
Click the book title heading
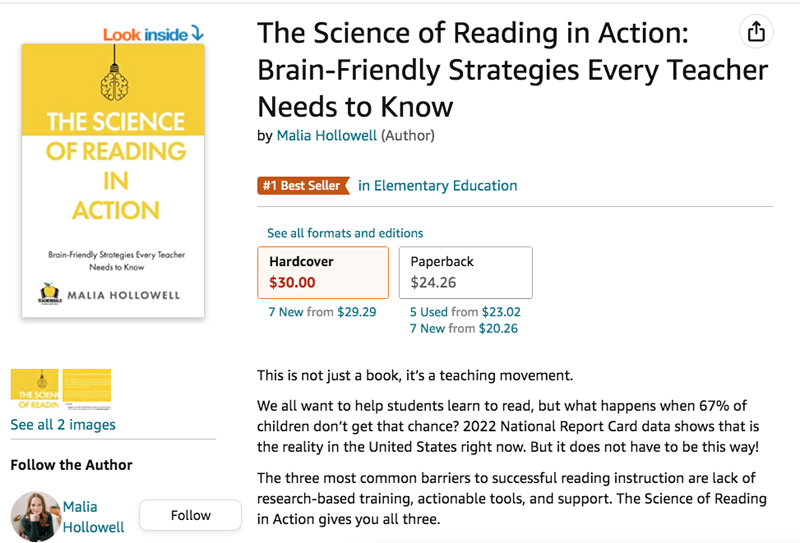pos(512,70)
